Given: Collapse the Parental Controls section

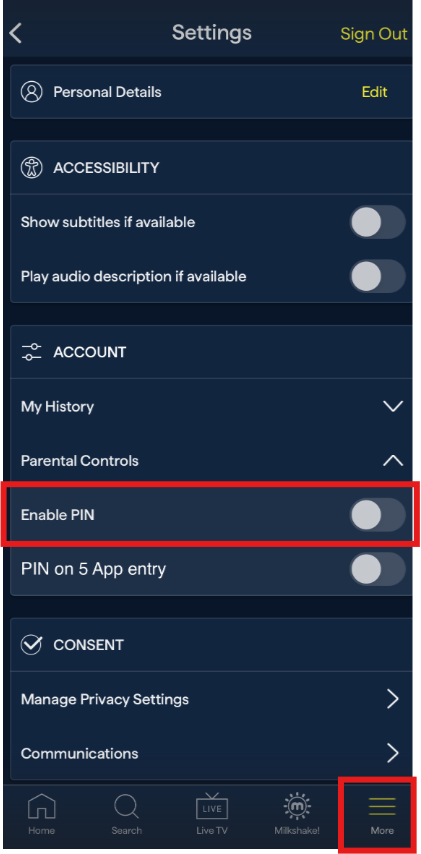Looking at the screenshot, I should 211,461.
